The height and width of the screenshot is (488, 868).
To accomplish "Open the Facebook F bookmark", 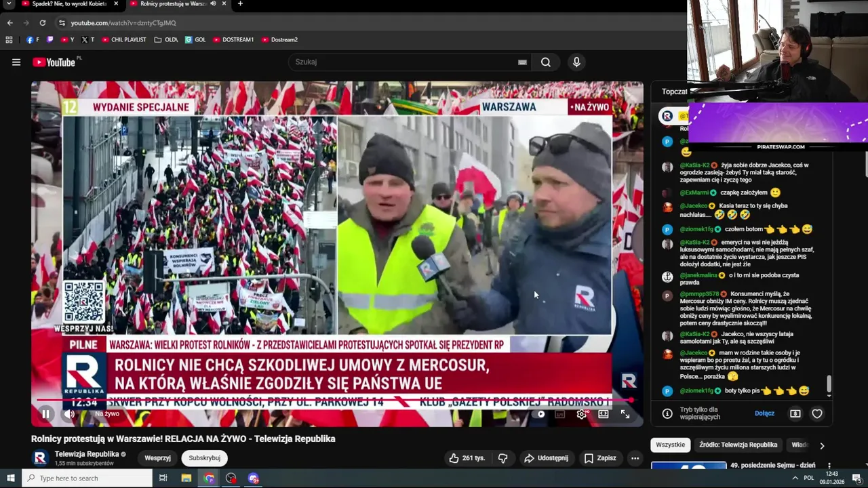I will (33, 40).
